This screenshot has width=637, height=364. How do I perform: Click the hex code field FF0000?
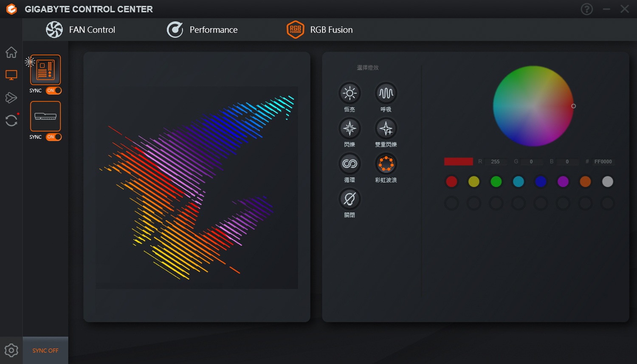click(603, 162)
